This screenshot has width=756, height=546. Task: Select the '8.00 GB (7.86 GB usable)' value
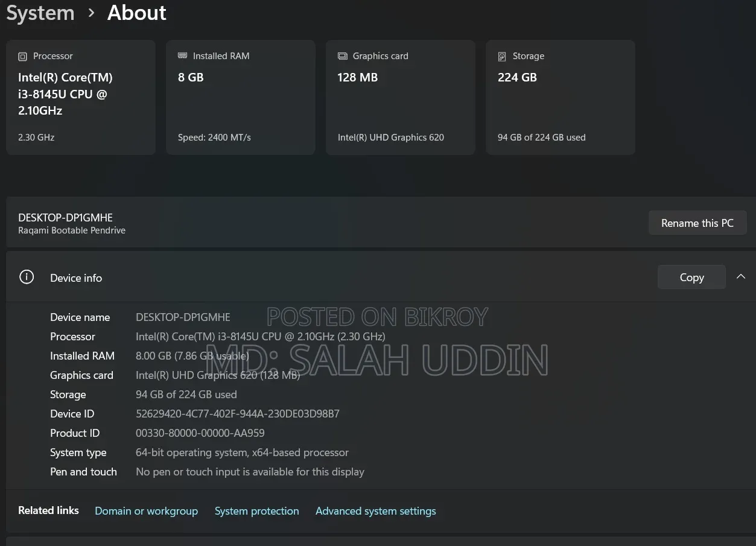(x=192, y=356)
